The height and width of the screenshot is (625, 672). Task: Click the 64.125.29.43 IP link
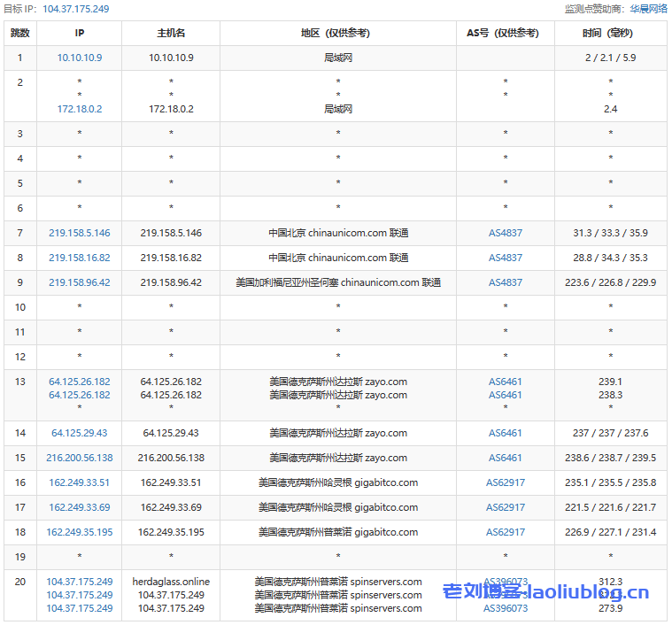click(x=80, y=433)
